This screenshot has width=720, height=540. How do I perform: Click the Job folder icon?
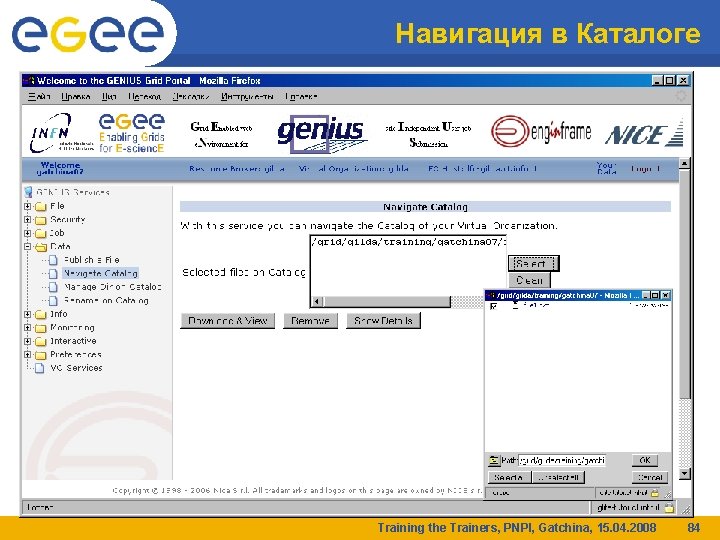[x=41, y=233]
